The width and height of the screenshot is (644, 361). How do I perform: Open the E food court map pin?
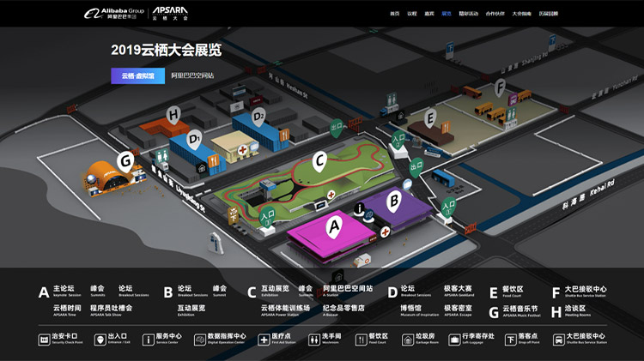(x=430, y=118)
